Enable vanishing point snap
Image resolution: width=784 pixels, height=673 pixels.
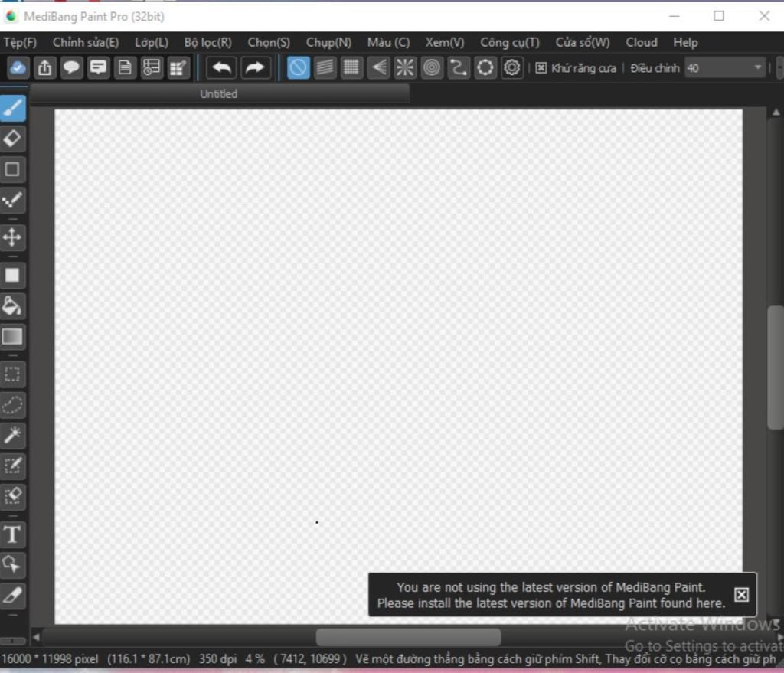pos(378,67)
